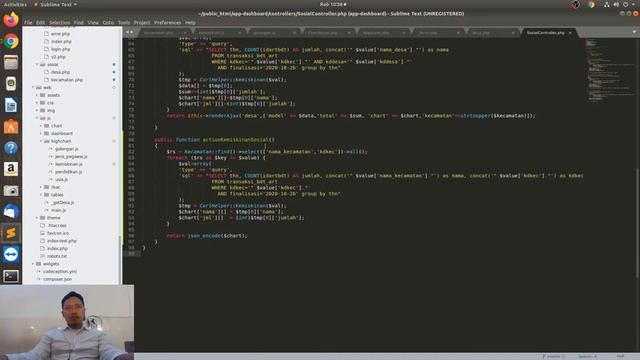This screenshot has width=640, height=360.
Task: Expand the tables folder
Action: pyautogui.click(x=41, y=195)
